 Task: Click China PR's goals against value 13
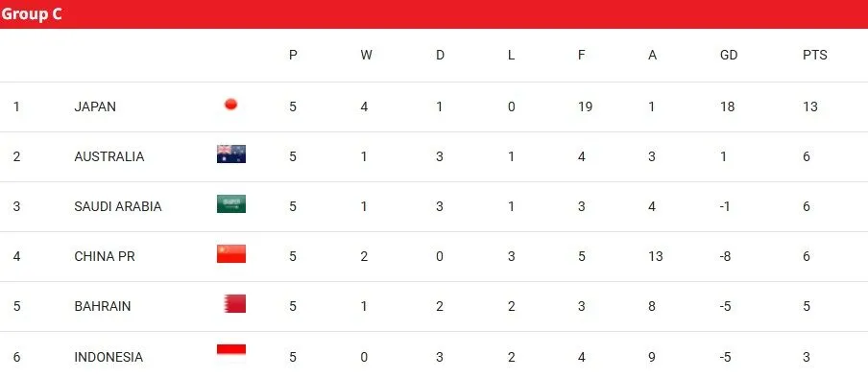[656, 256]
